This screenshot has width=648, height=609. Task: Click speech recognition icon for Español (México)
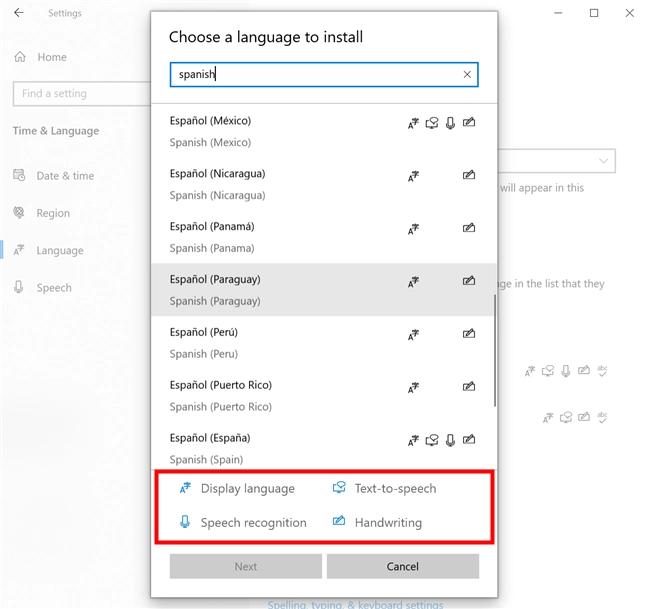(450, 123)
